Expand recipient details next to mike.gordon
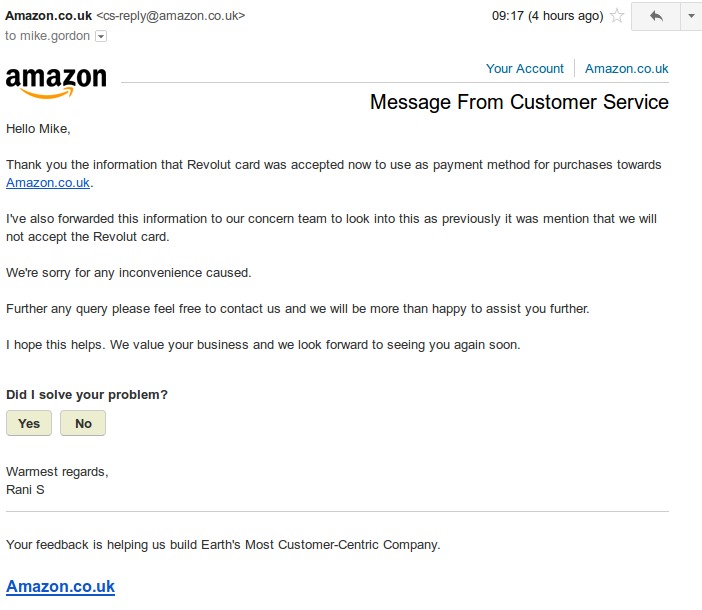702x610 pixels. [101, 36]
